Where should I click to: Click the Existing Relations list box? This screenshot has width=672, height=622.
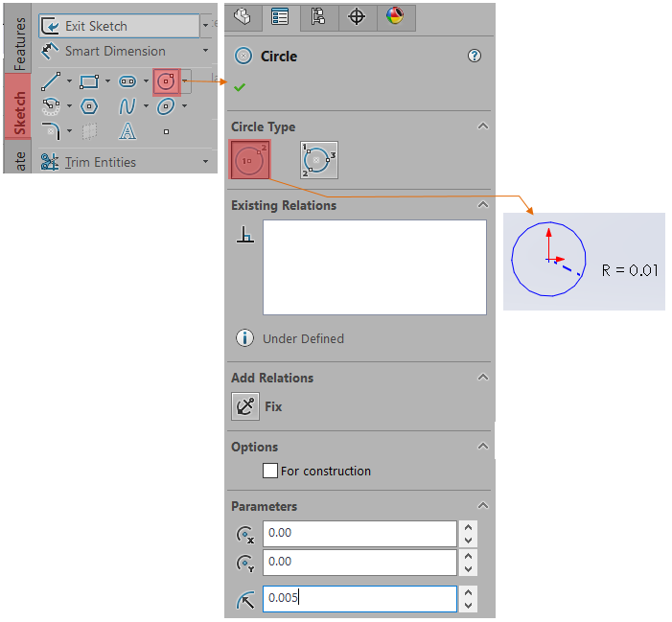point(375,267)
